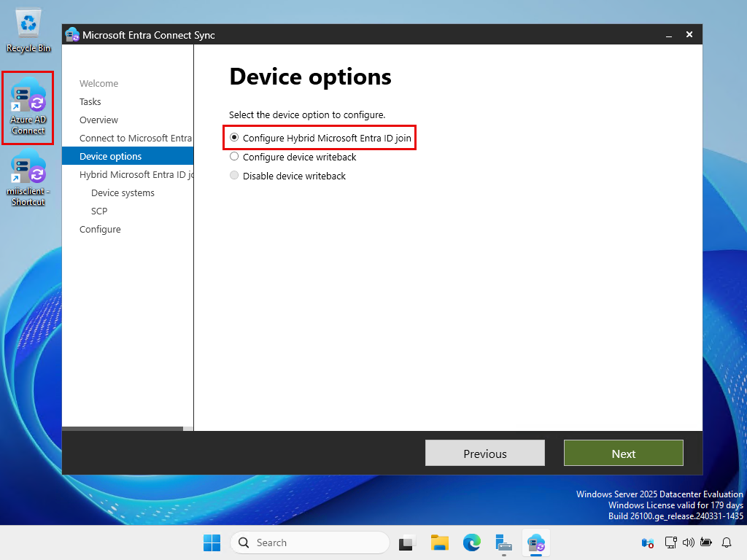This screenshot has width=747, height=560.
Task: Select Configure Hybrid Microsoft Entra ID join
Action: click(320, 138)
